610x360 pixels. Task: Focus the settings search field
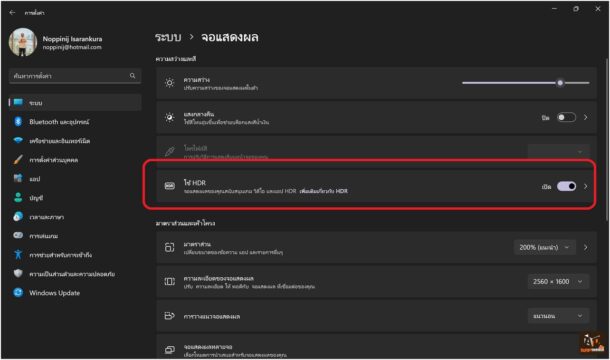point(75,76)
